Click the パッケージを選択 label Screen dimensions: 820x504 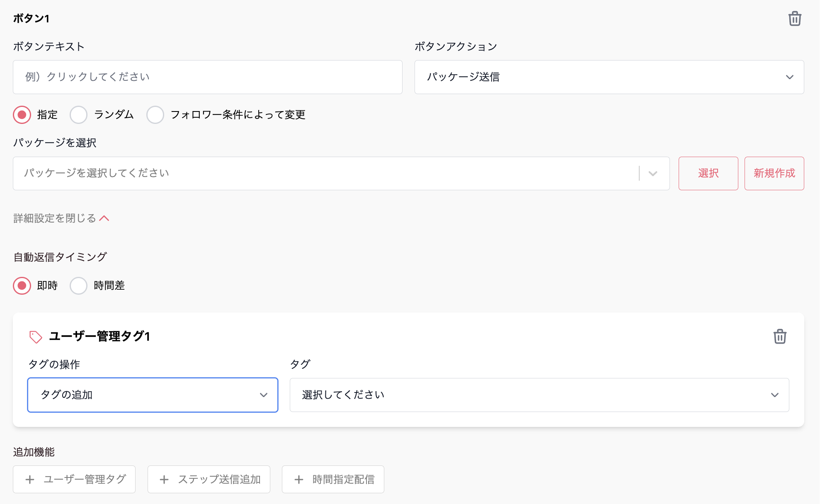click(x=54, y=143)
